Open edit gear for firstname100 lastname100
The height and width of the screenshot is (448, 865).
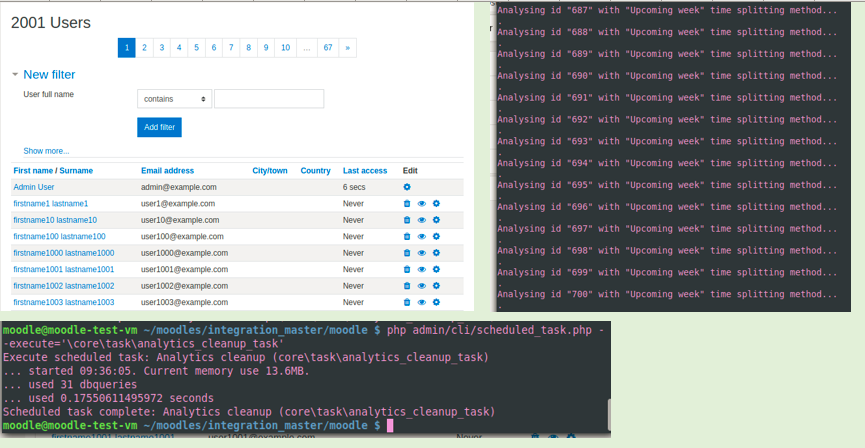pos(436,237)
